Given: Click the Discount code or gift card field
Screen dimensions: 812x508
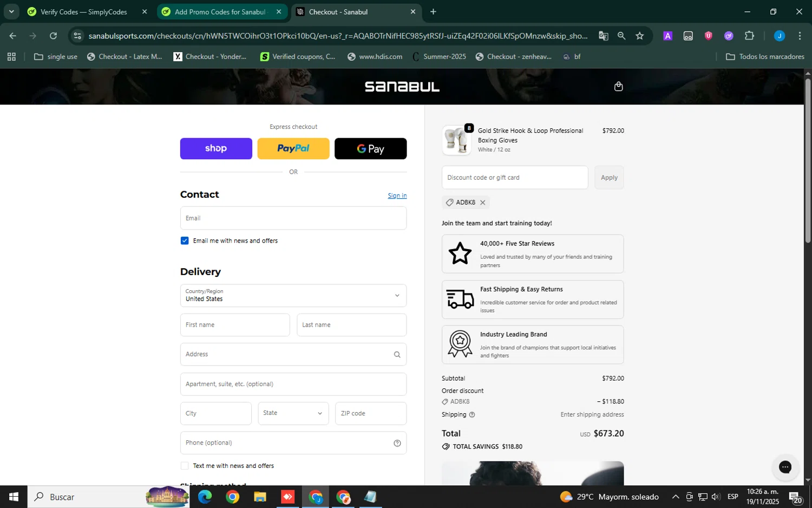Looking at the screenshot, I should pyautogui.click(x=515, y=178).
